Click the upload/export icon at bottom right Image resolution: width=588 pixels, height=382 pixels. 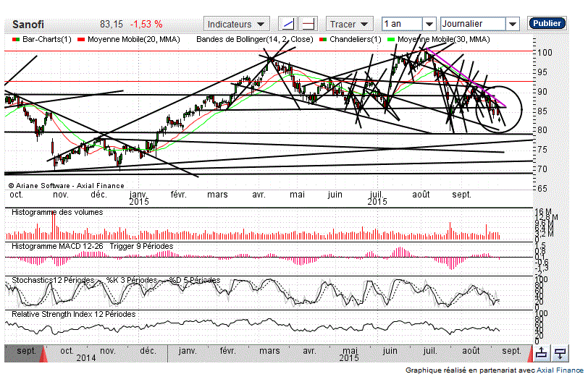pos(541,353)
